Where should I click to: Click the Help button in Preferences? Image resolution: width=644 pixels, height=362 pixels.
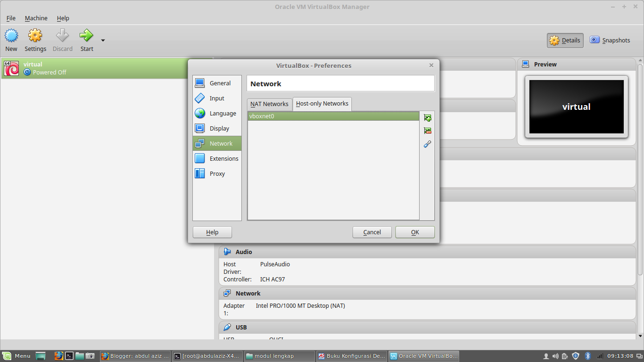point(212,232)
